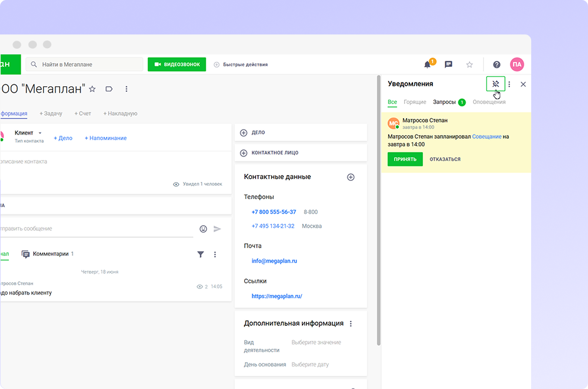Viewport: 588px width, 389px height.
Task: Switch to the Запросы tab
Action: (x=449, y=102)
